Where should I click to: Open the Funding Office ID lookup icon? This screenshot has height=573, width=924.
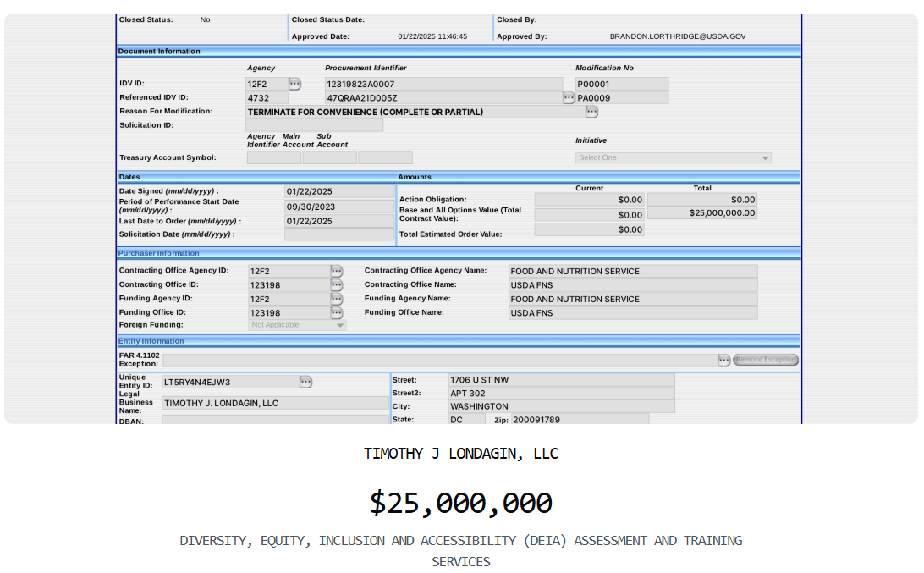click(338, 313)
